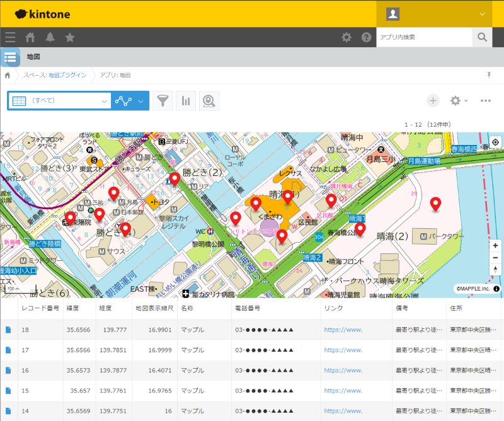Click the home icon in the breadcrumb
The height and width of the screenshot is (421, 504).
coord(7,74)
